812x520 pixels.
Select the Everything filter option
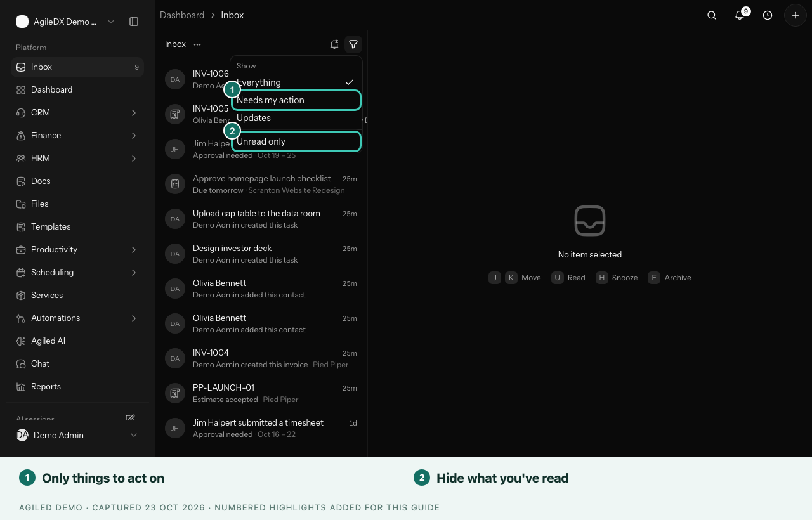click(296, 82)
